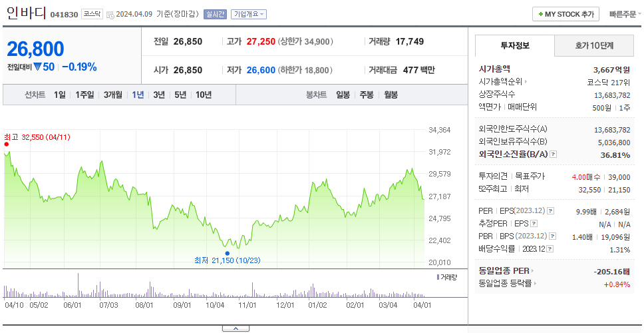644x333 pixels.
Task: Select the 1일 line chart period
Action: (60, 95)
